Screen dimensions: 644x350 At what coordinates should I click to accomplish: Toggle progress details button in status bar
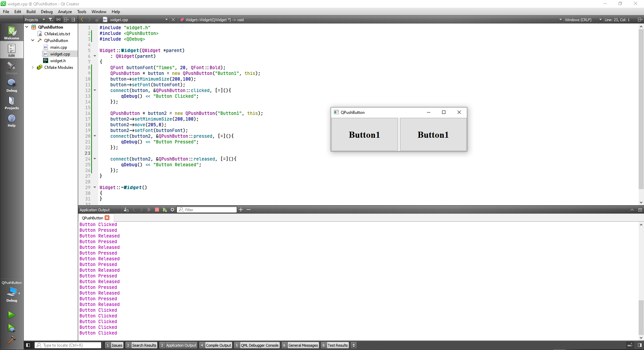click(630, 345)
